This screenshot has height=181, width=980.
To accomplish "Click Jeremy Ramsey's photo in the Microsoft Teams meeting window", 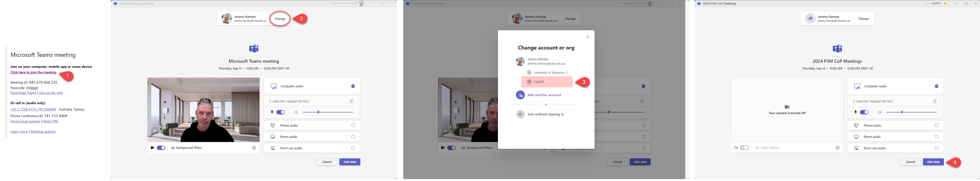I will click(x=227, y=19).
